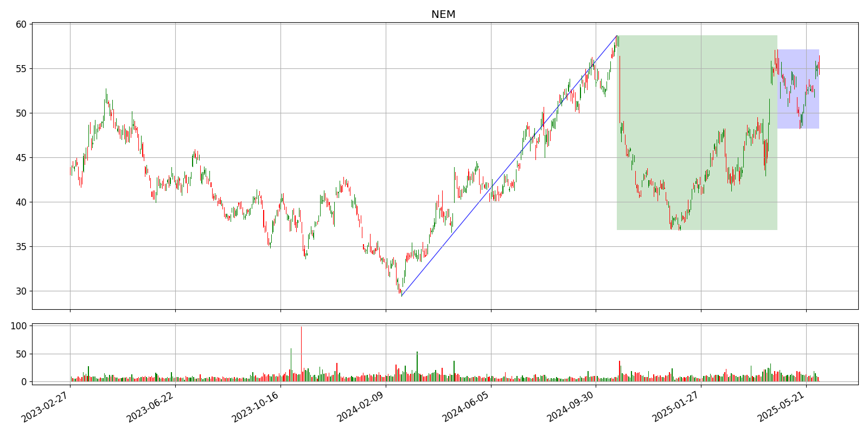The width and height of the screenshot is (868, 434).
Task: Click the price axis label 45
Action: point(21,158)
